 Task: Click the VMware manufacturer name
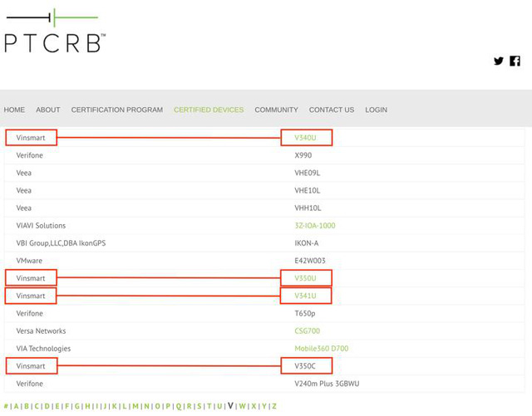pyautogui.click(x=29, y=261)
